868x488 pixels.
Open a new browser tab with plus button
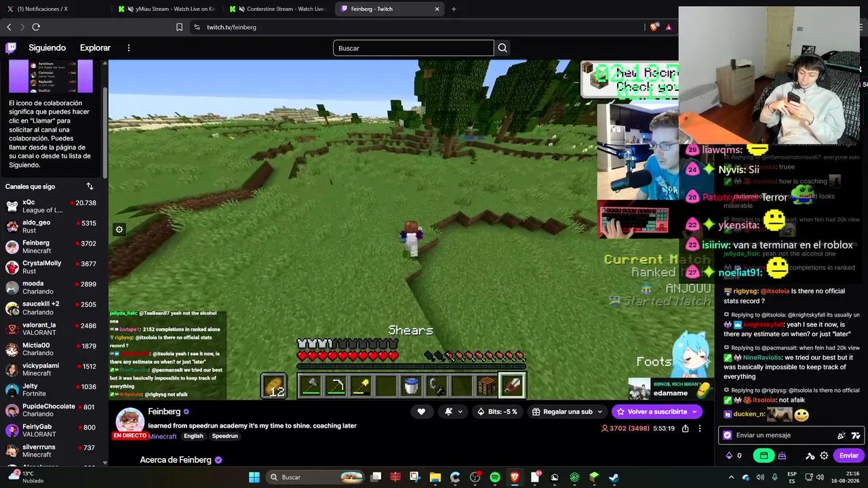point(454,9)
